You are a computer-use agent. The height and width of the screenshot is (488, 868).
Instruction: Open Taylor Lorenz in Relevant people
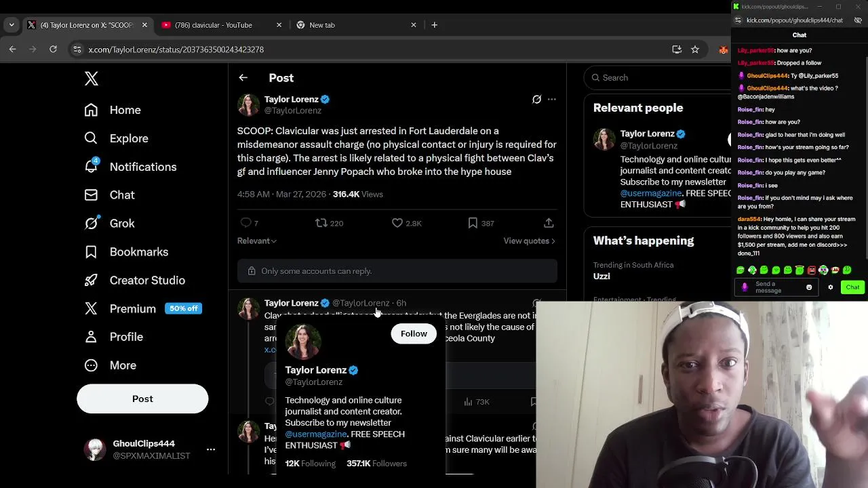click(x=647, y=134)
